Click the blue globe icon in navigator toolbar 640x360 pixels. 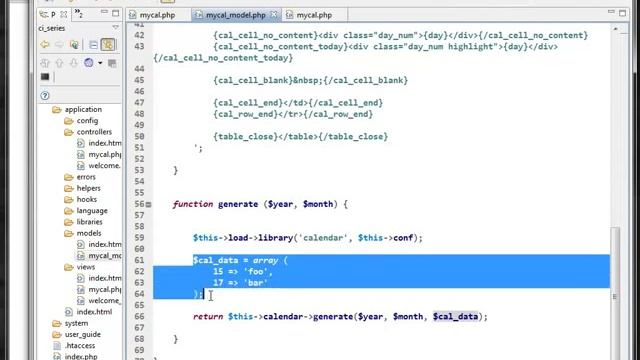[89, 63]
